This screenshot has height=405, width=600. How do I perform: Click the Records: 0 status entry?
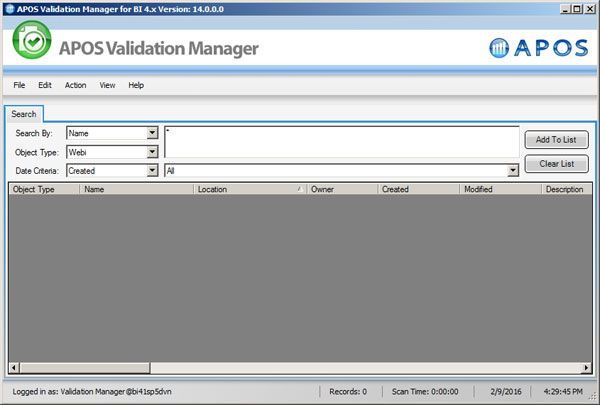(x=348, y=392)
